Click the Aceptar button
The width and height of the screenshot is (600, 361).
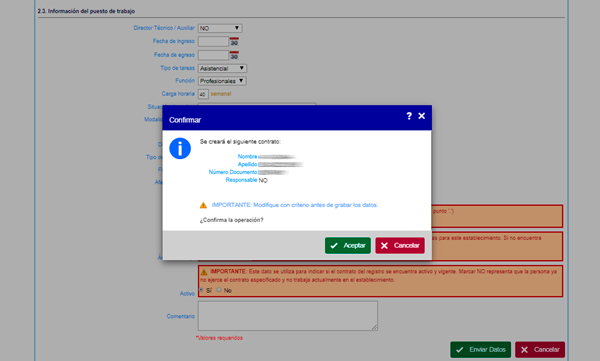pos(348,245)
